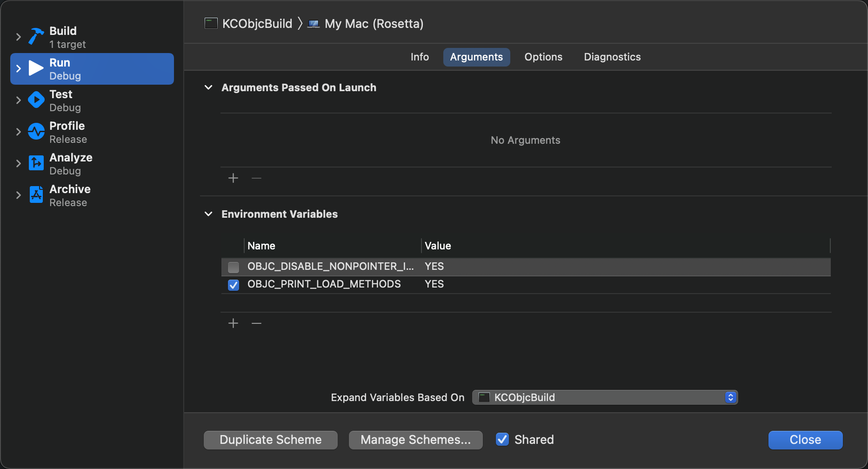Select the Archive Release row
This screenshot has width=868, height=469.
click(x=92, y=195)
